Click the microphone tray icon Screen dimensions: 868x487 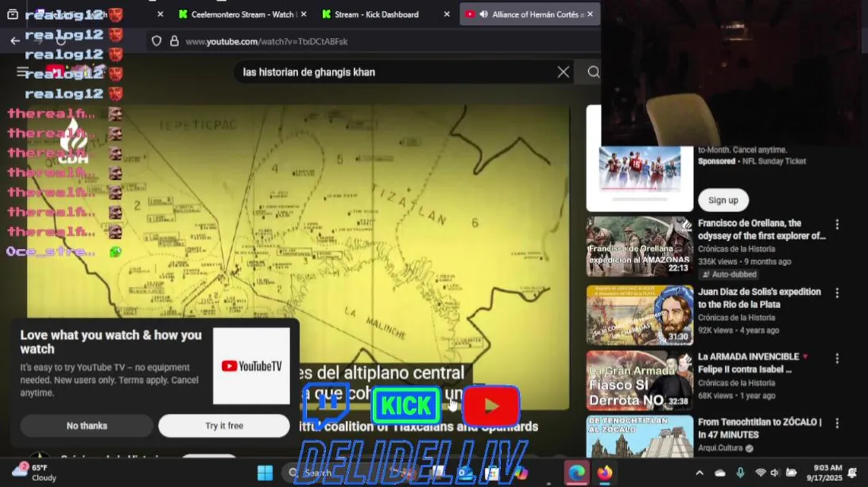coord(740,473)
